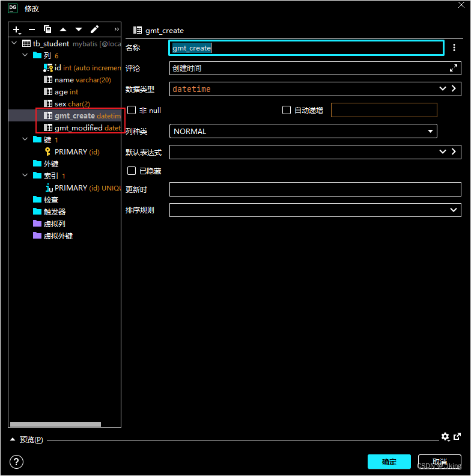
Task: Click the auto increment value input box
Action: tap(384, 110)
